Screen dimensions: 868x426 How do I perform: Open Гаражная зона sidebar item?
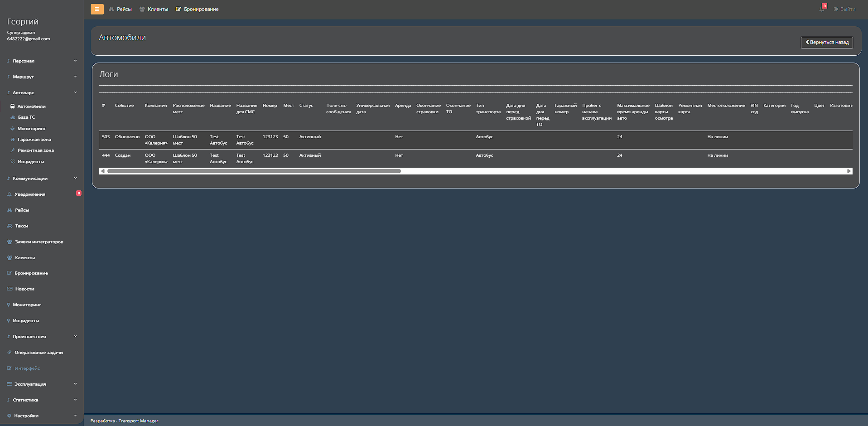coord(34,140)
